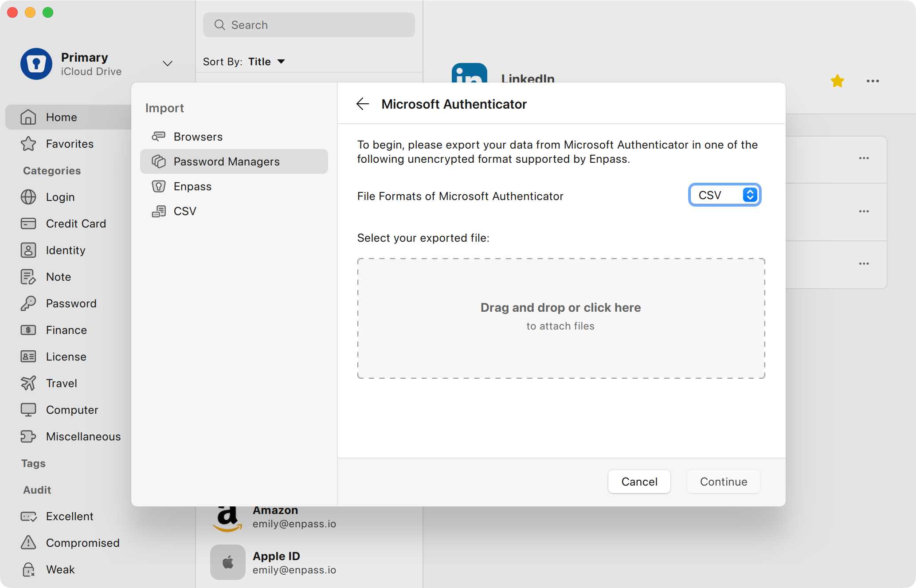Image resolution: width=916 pixels, height=588 pixels.
Task: Click the Identity category icon
Action: coord(28,250)
